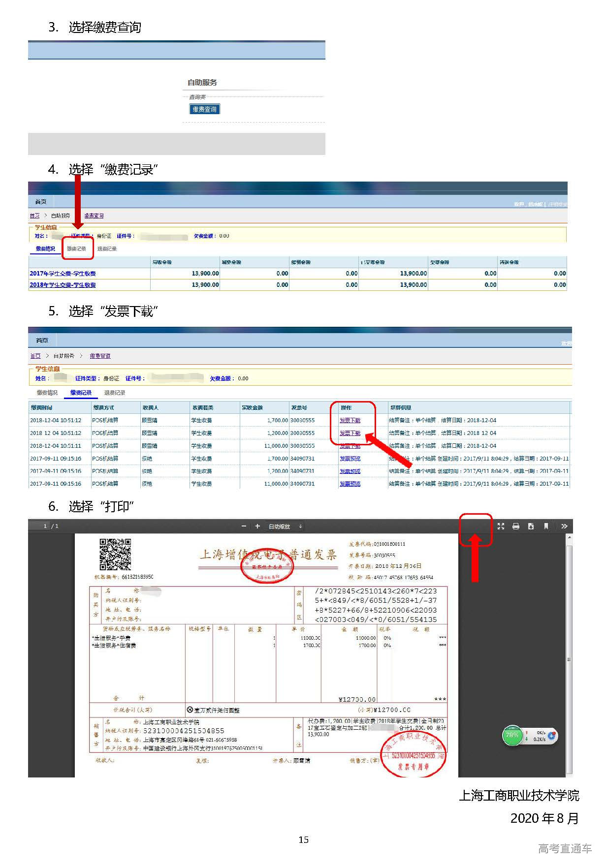Open the 自动缩放 zoom dropdown
Screen dimensions: 606x868
click(285, 527)
